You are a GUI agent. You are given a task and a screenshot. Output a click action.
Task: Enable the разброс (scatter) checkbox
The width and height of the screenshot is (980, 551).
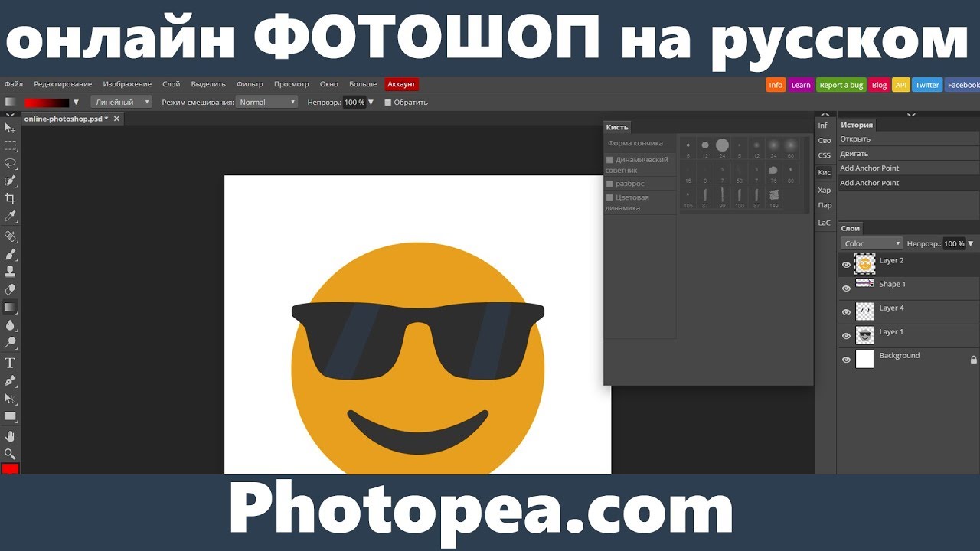coord(609,184)
